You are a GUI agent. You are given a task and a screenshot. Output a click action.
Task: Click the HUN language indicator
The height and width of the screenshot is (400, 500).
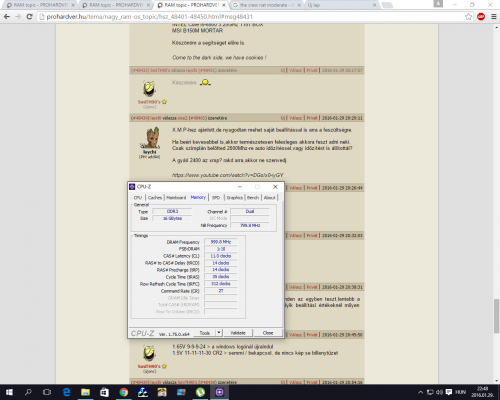click(x=461, y=392)
